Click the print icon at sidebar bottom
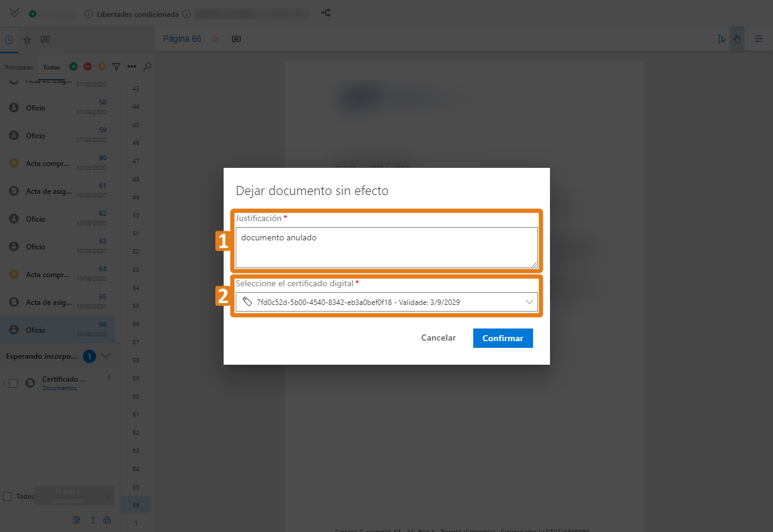 tap(107, 520)
